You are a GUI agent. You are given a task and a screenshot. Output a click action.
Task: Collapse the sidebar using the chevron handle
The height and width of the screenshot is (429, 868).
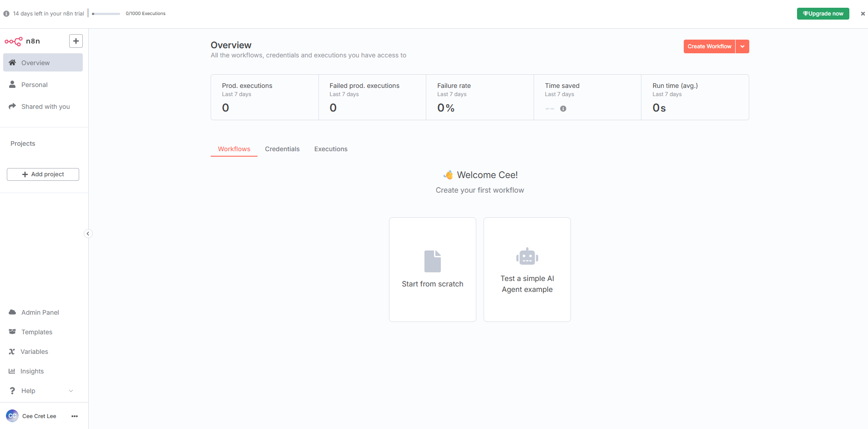[x=88, y=234]
